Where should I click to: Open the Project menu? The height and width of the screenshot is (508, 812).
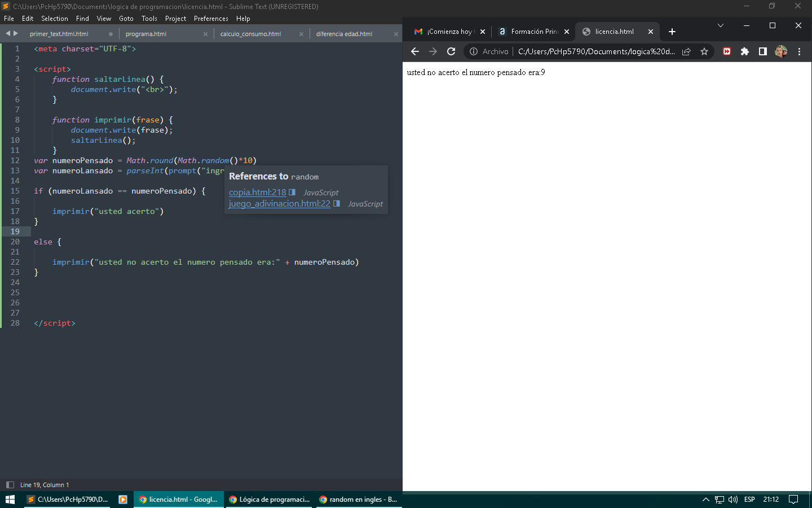tap(175, 19)
